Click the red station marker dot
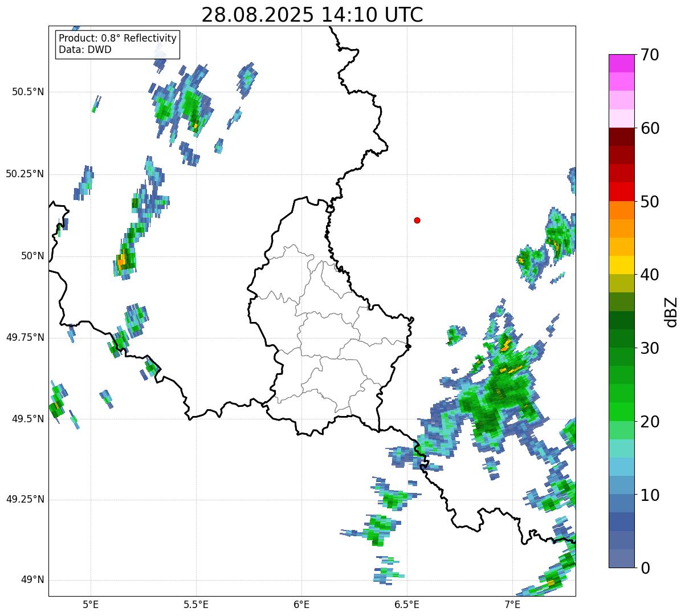 [417, 220]
